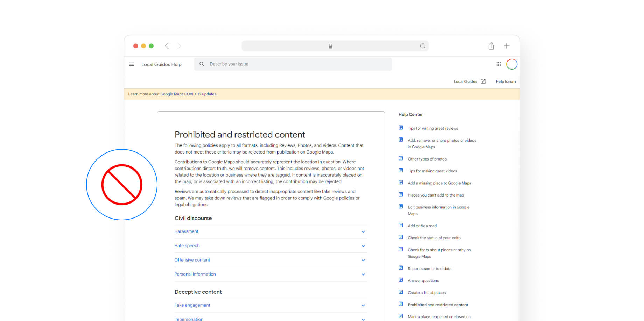The height and width of the screenshot is (321, 644).
Task: Click article icon beside Tips for making great videos
Action: tap(401, 170)
